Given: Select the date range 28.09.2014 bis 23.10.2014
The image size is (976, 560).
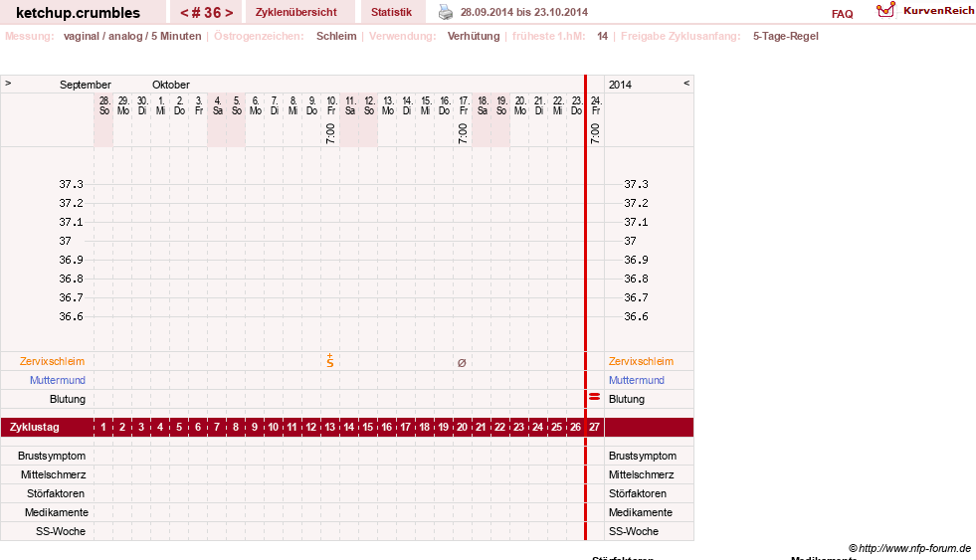Looking at the screenshot, I should (524, 12).
